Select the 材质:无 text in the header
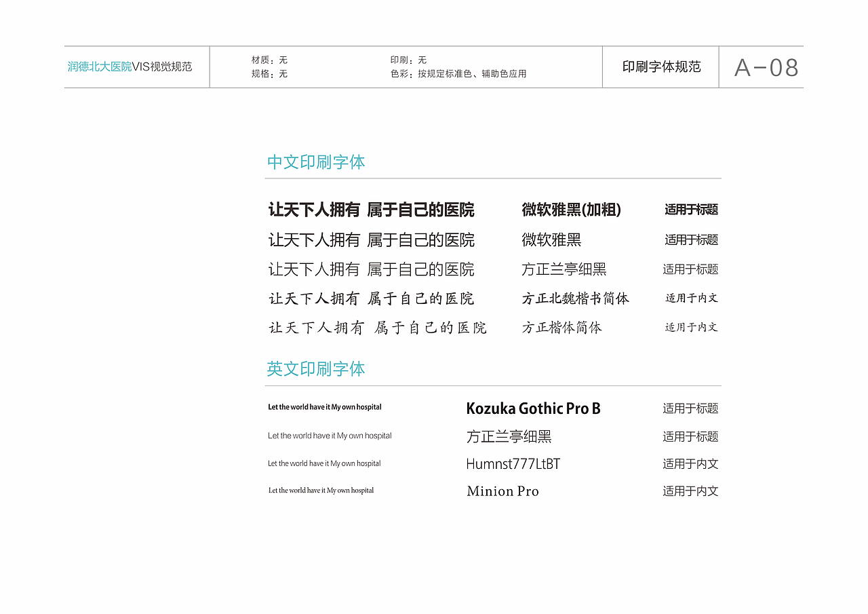The image size is (868, 614). coord(269,60)
